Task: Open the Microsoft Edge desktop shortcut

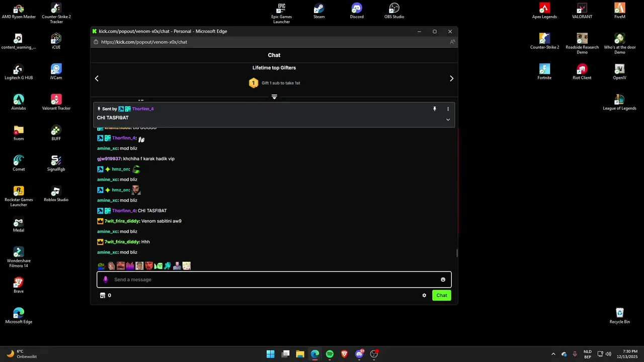Action: point(19,316)
